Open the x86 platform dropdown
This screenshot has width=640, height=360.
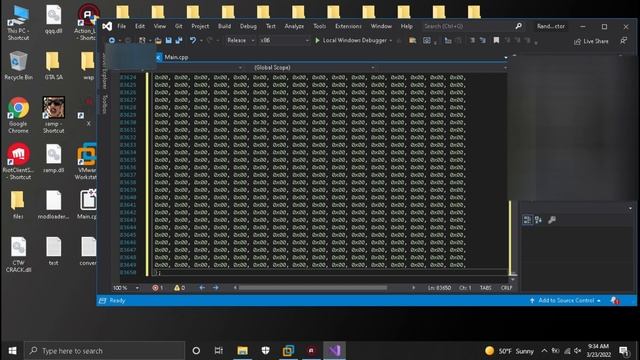[x=284, y=40]
